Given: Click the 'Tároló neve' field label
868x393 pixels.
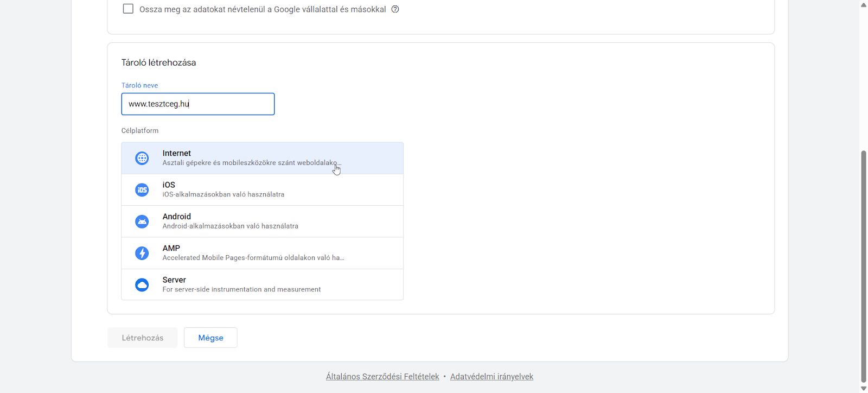Looking at the screenshot, I should pyautogui.click(x=139, y=85).
